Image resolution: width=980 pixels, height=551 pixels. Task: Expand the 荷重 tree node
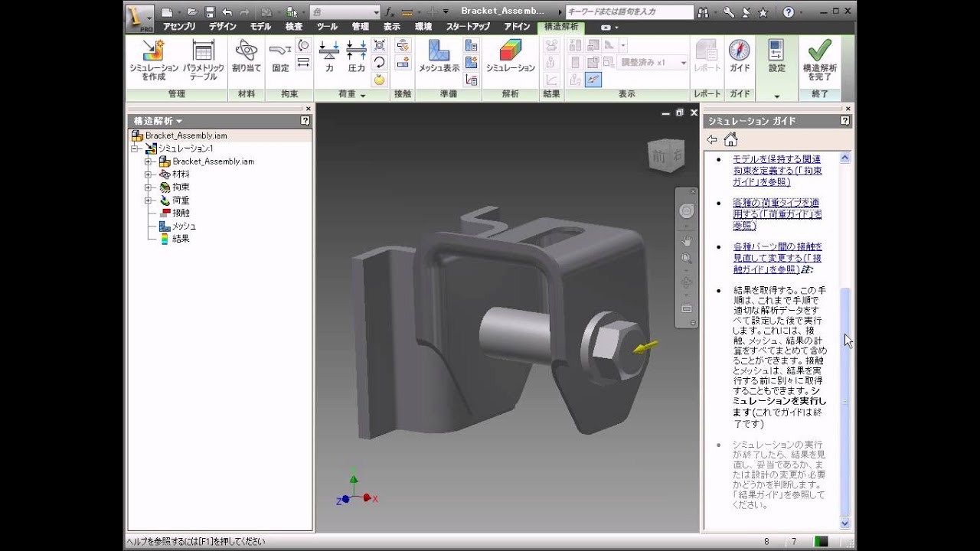148,201
